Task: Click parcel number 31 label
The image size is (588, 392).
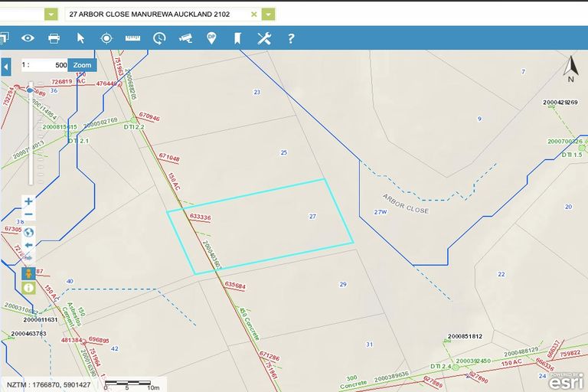Action: click(369, 345)
